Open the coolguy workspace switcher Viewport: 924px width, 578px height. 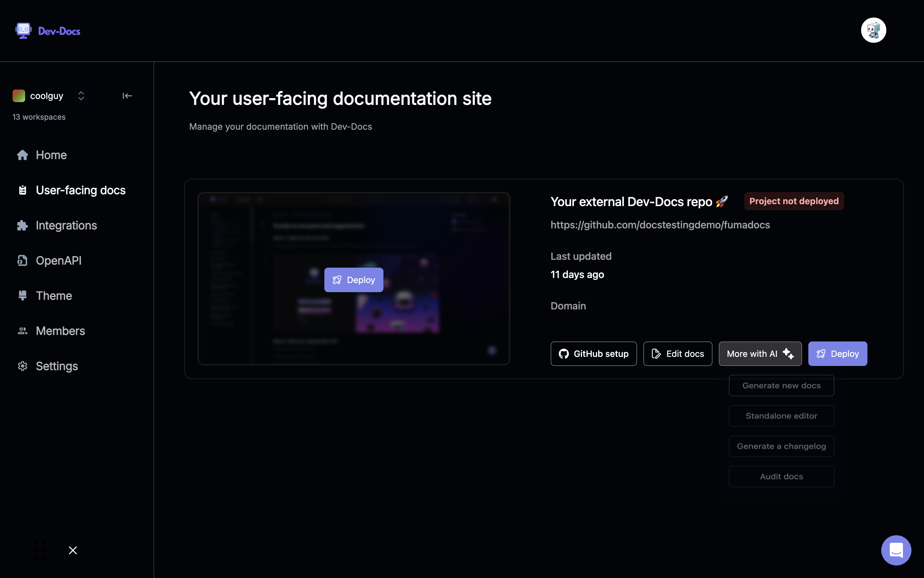[x=81, y=95]
